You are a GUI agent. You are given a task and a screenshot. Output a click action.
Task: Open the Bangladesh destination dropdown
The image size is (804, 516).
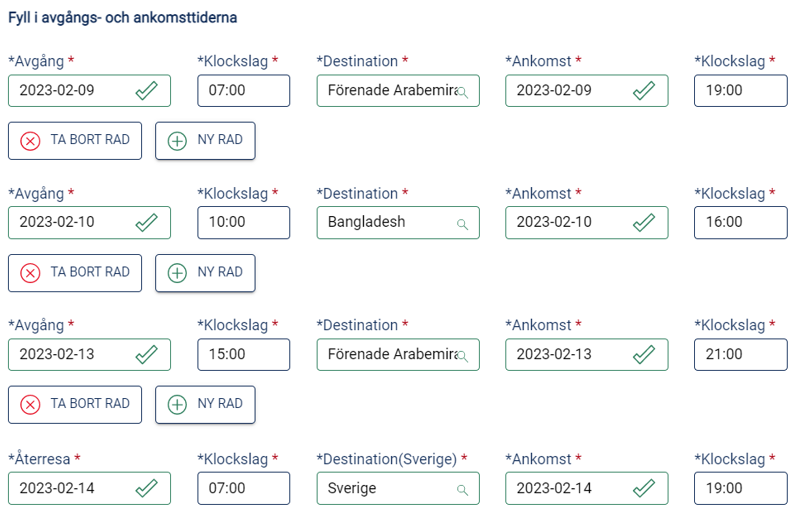(398, 223)
